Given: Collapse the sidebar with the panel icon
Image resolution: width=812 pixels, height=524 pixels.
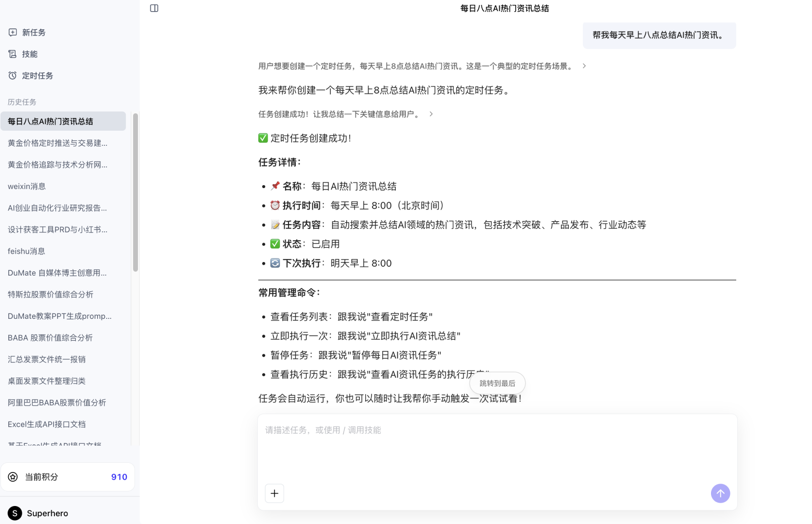Looking at the screenshot, I should click(154, 8).
